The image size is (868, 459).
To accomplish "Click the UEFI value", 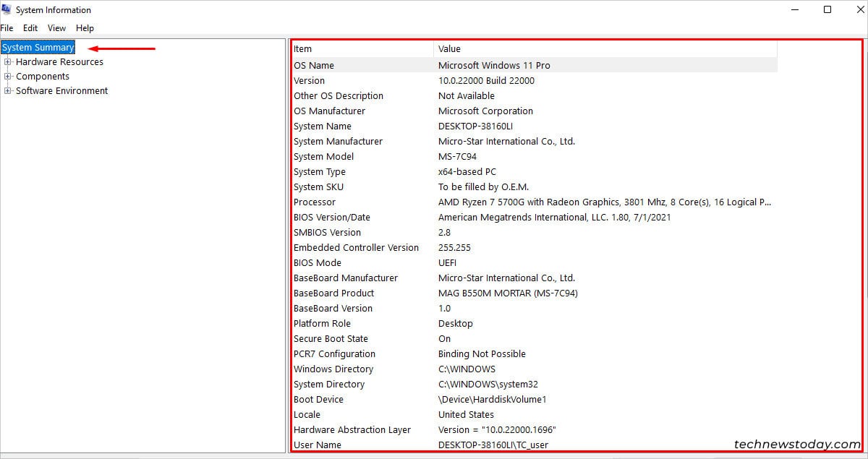I will click(447, 262).
